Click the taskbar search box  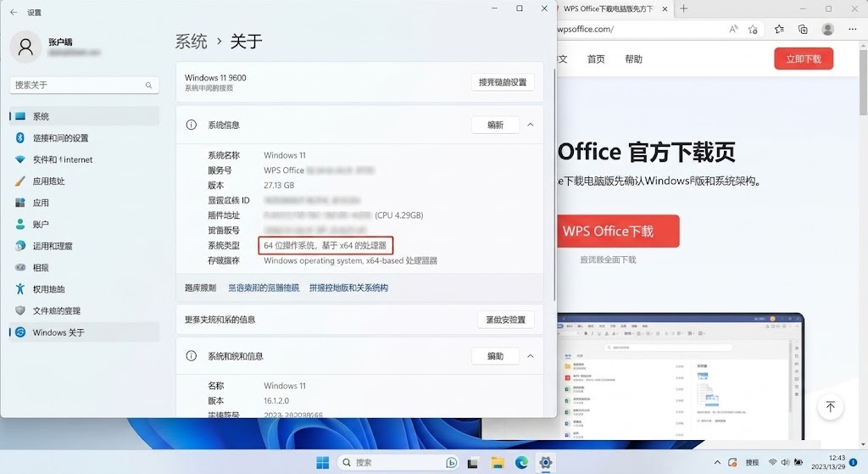click(398, 462)
